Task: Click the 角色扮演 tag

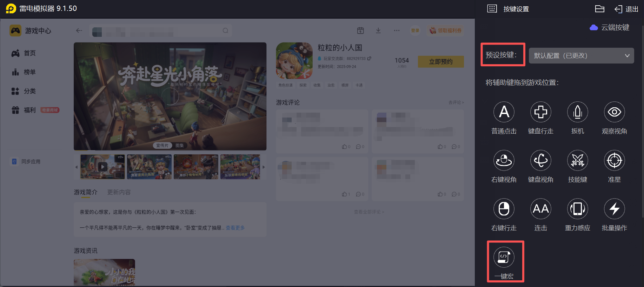Action: click(x=285, y=85)
